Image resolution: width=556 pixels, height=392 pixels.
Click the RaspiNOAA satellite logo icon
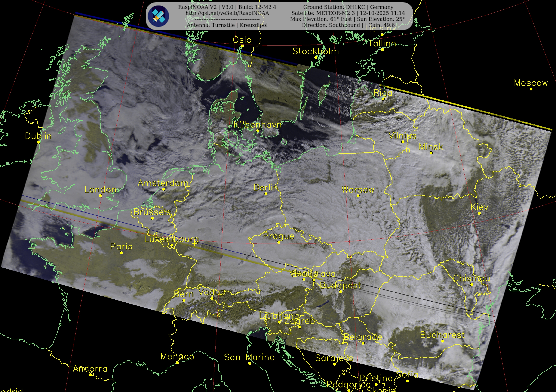(x=158, y=16)
